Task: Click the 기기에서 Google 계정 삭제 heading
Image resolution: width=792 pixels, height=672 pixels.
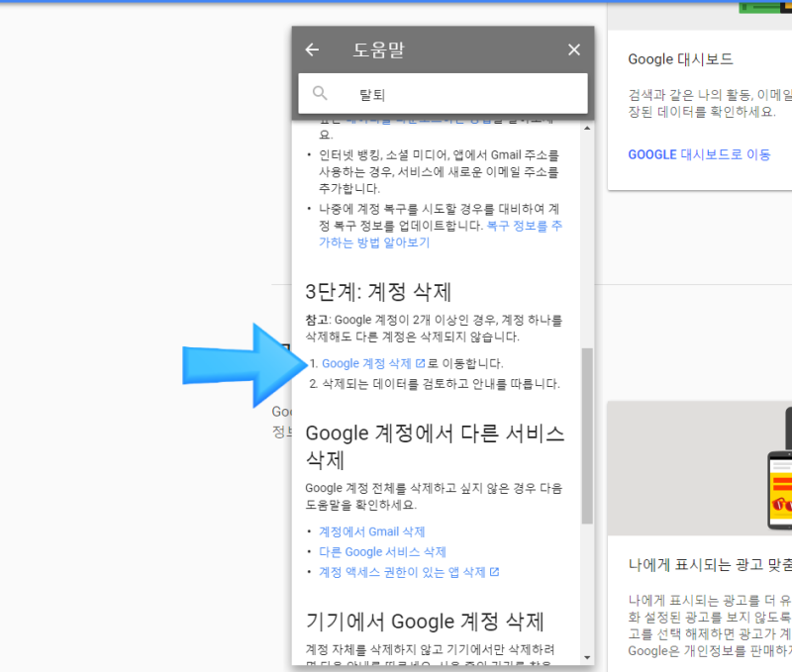Action: pyautogui.click(x=425, y=622)
